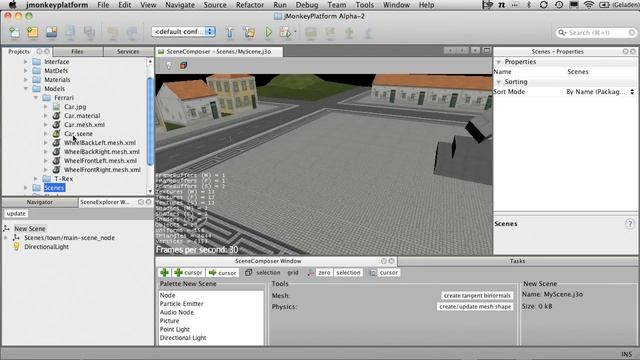Expand the Interface folder arrow
This screenshot has width=640, height=360.
[26, 62]
